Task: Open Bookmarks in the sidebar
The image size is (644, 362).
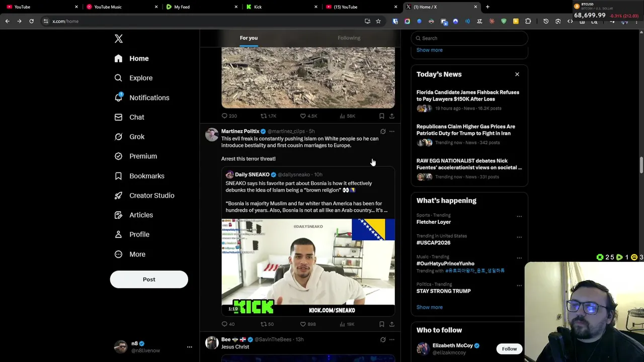Action: (x=139, y=176)
